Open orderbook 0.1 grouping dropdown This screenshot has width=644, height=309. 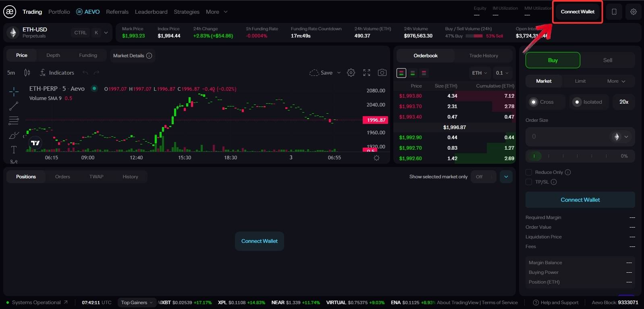pyautogui.click(x=502, y=73)
